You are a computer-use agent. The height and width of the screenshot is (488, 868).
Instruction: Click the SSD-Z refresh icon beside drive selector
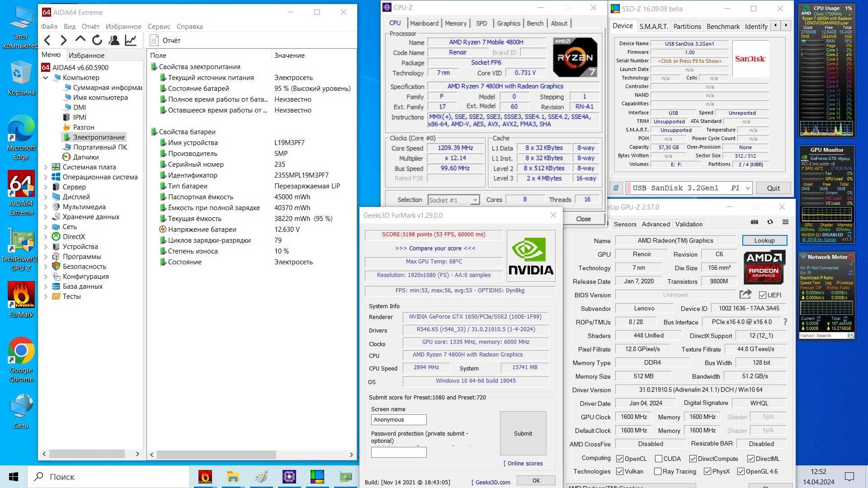tap(616, 188)
